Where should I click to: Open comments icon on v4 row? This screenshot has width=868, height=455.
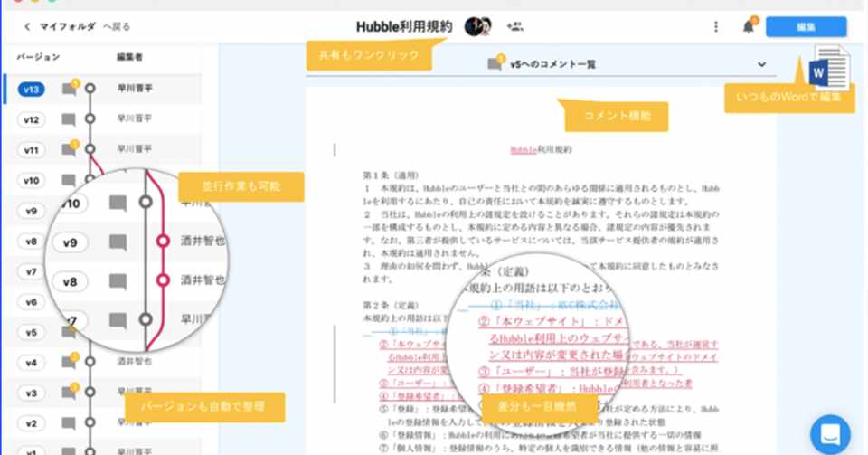click(70, 362)
